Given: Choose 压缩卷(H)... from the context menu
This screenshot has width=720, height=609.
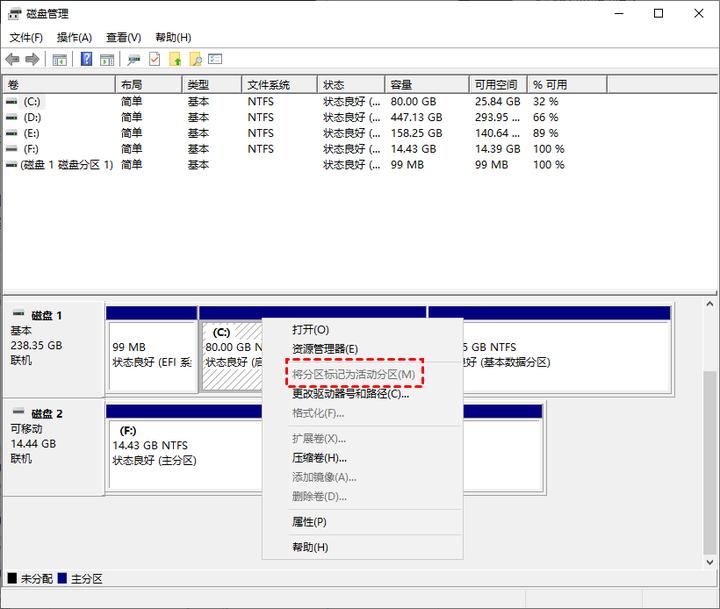Looking at the screenshot, I should click(319, 458).
